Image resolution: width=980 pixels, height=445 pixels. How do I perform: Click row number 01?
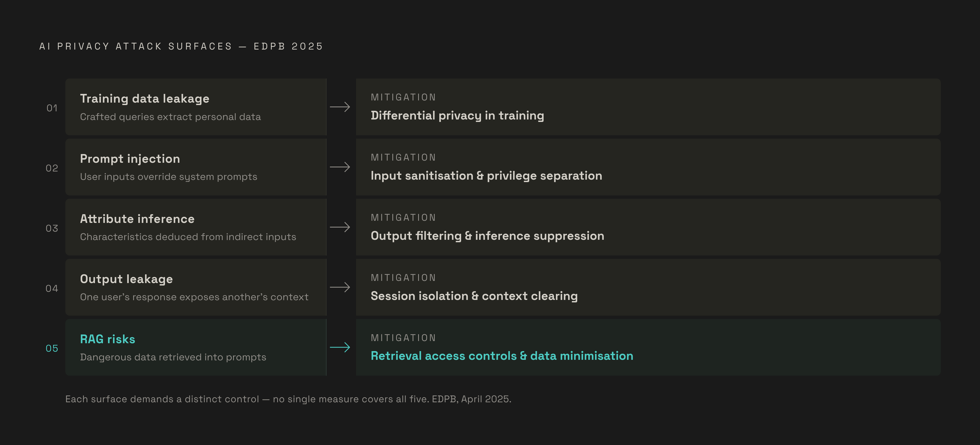pos(52,108)
